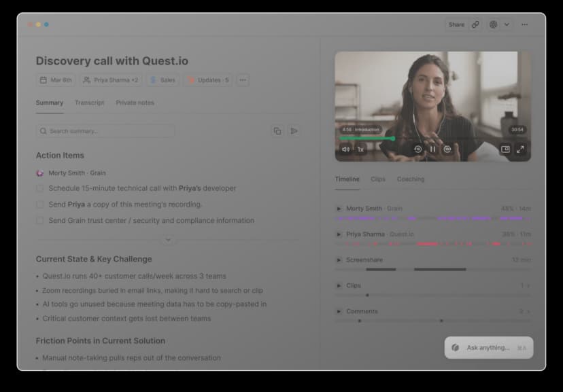
Task: Click the clip marker on Clips track
Action: (367, 295)
